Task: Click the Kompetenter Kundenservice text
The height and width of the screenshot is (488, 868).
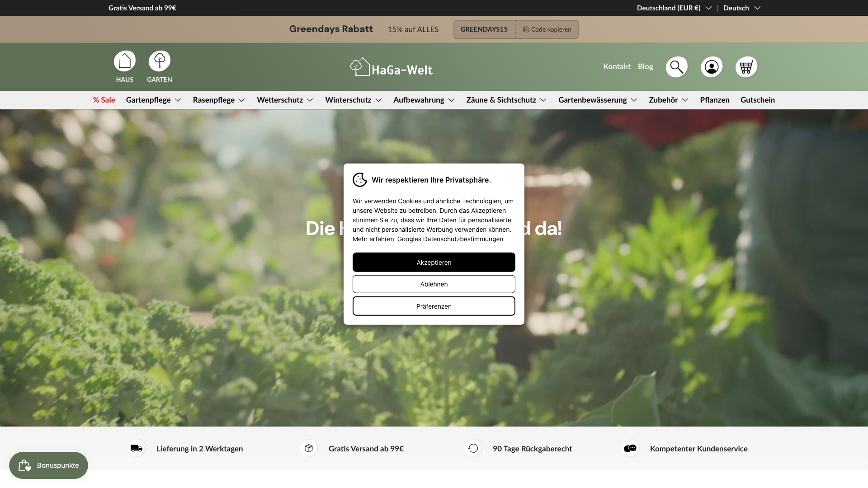Action: click(699, 449)
